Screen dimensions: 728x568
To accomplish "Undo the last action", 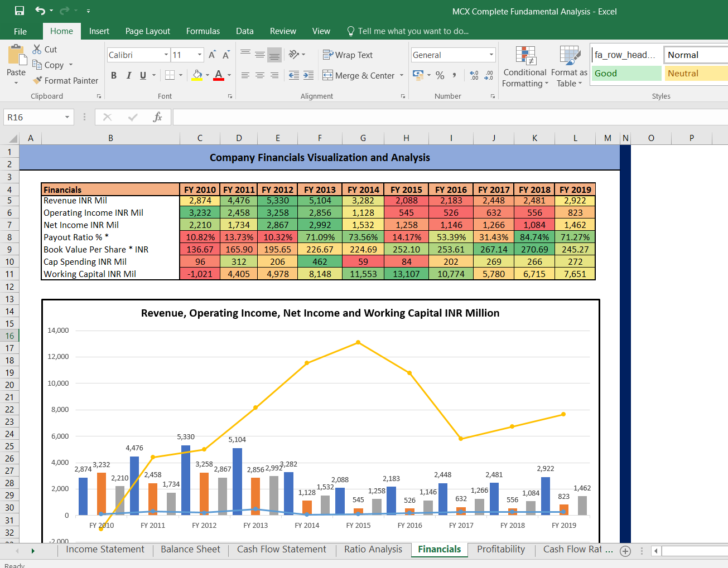I will 40,11.
